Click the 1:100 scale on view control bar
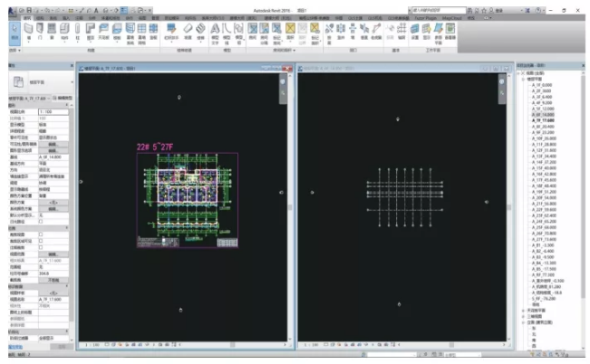The height and width of the screenshot is (364, 590). point(92,345)
